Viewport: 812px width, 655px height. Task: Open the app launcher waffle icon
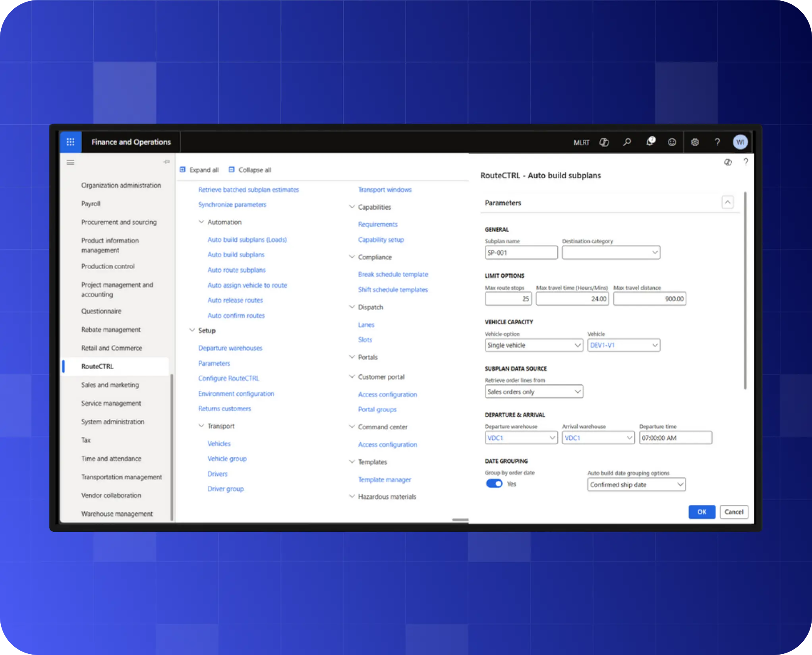tap(71, 142)
